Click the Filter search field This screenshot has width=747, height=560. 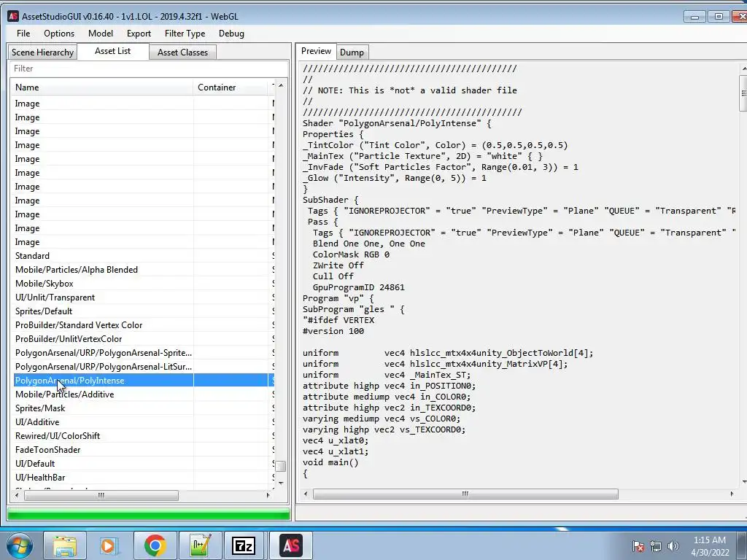pyautogui.click(x=149, y=69)
